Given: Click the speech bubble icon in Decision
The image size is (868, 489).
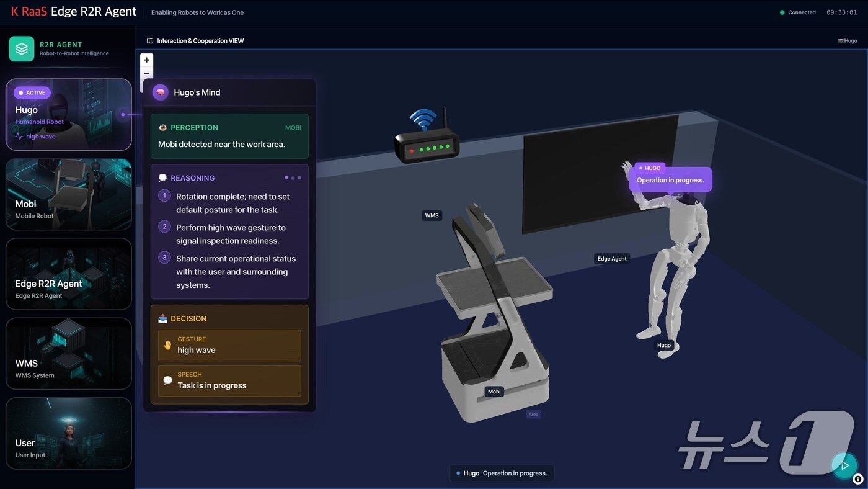Looking at the screenshot, I should click(x=167, y=380).
